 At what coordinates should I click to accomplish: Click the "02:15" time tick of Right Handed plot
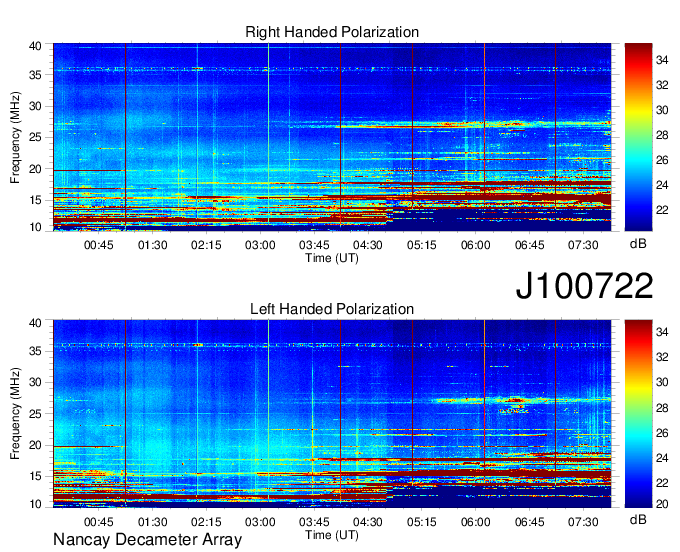point(206,245)
